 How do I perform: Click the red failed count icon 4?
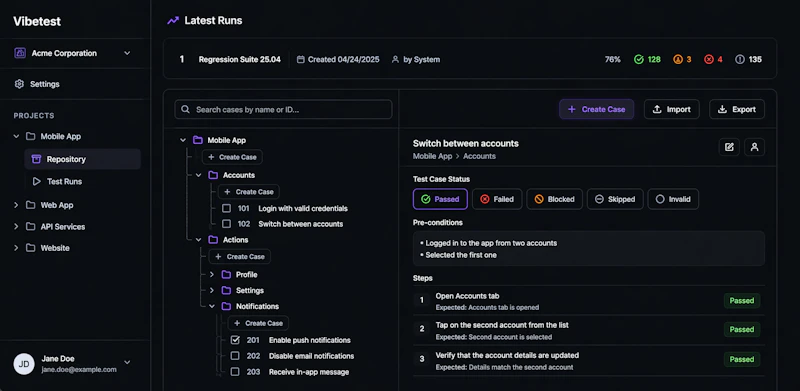pyautogui.click(x=709, y=60)
